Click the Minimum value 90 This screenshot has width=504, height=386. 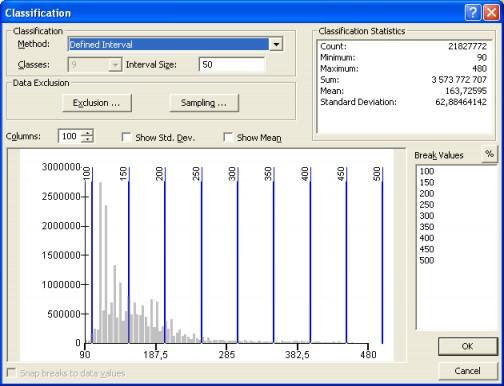click(482, 57)
